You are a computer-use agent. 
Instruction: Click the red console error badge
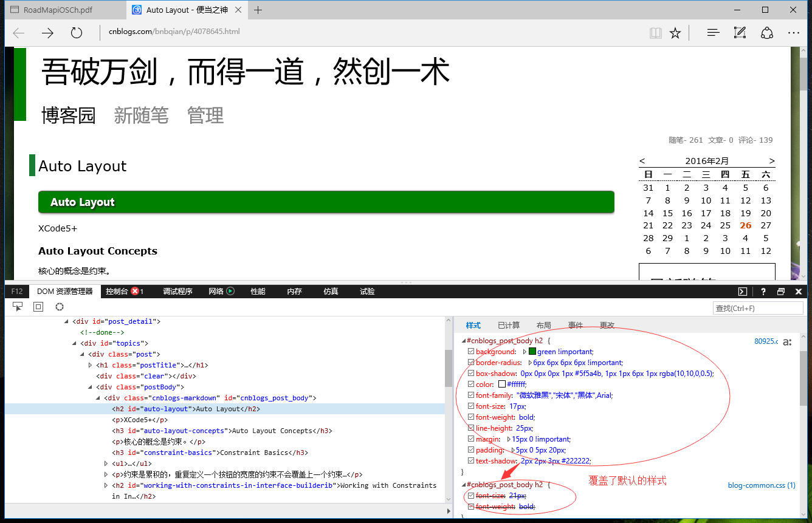tap(135, 292)
